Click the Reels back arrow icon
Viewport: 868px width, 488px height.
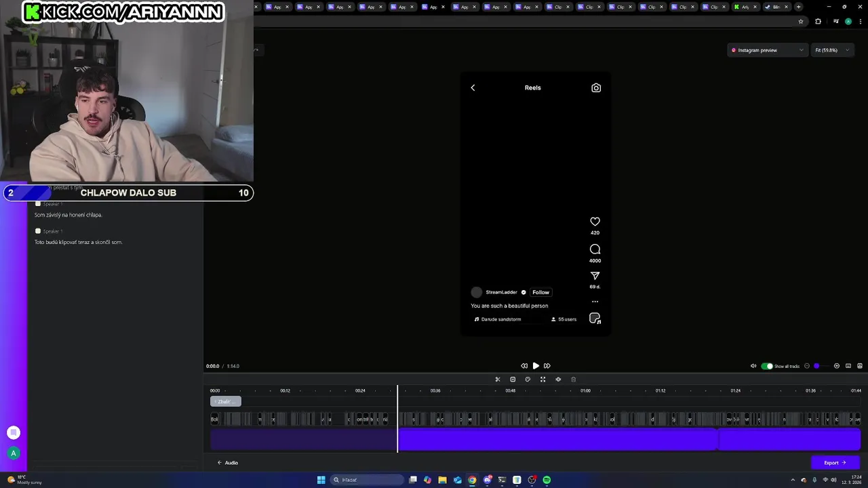473,87
